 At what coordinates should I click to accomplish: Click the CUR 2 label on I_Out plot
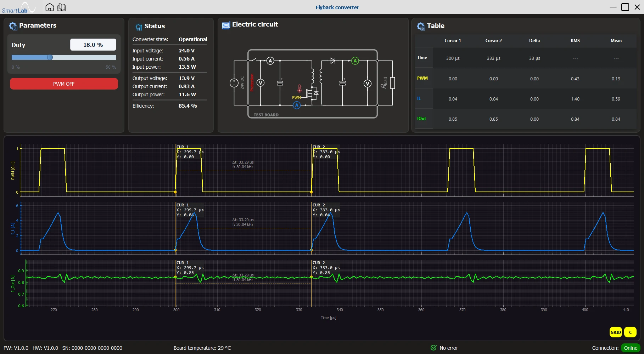coord(319,263)
